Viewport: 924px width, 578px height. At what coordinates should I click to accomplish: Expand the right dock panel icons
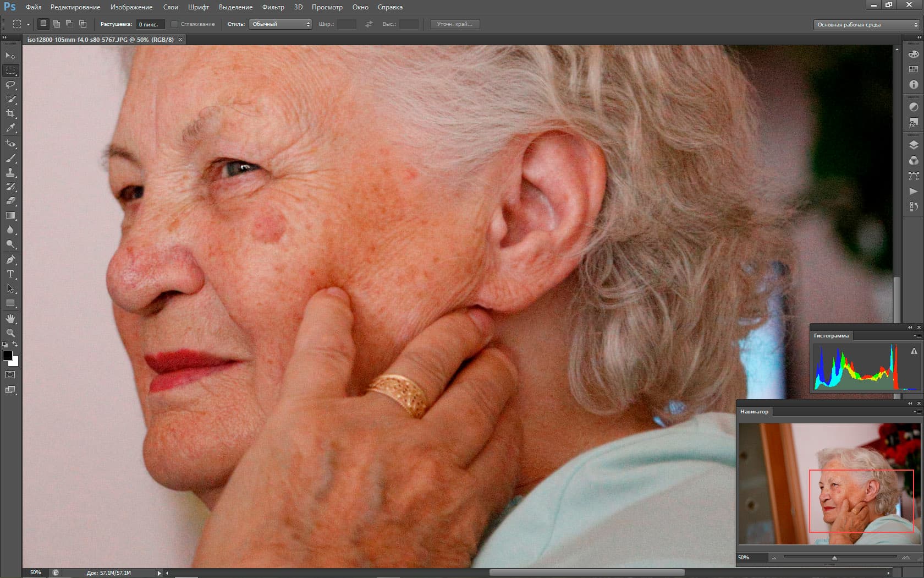(x=919, y=37)
